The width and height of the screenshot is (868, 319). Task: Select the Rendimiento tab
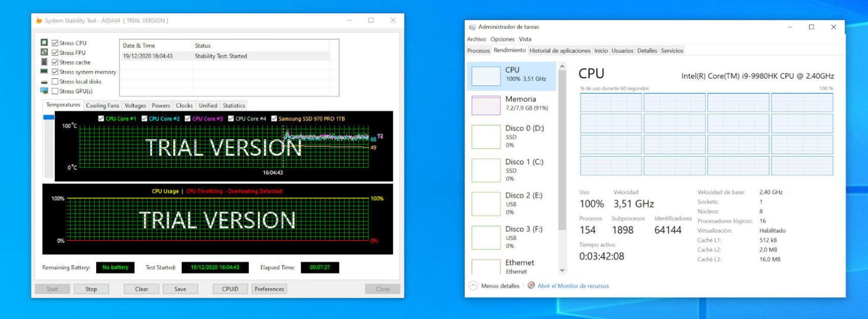pyautogui.click(x=510, y=50)
